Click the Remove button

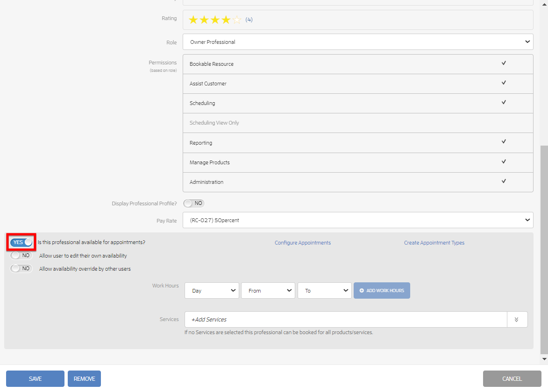[84, 379]
